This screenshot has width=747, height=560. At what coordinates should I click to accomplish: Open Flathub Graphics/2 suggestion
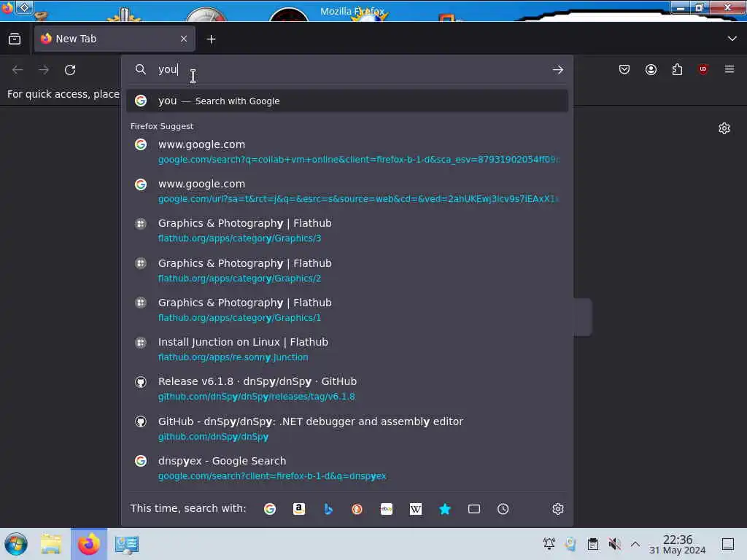point(347,271)
